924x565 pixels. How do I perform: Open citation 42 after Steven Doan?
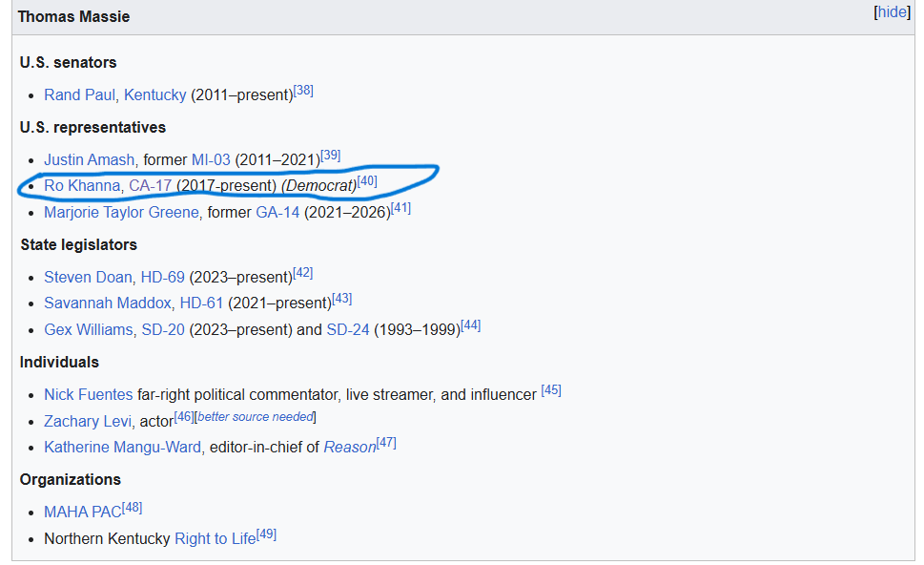pyautogui.click(x=303, y=272)
